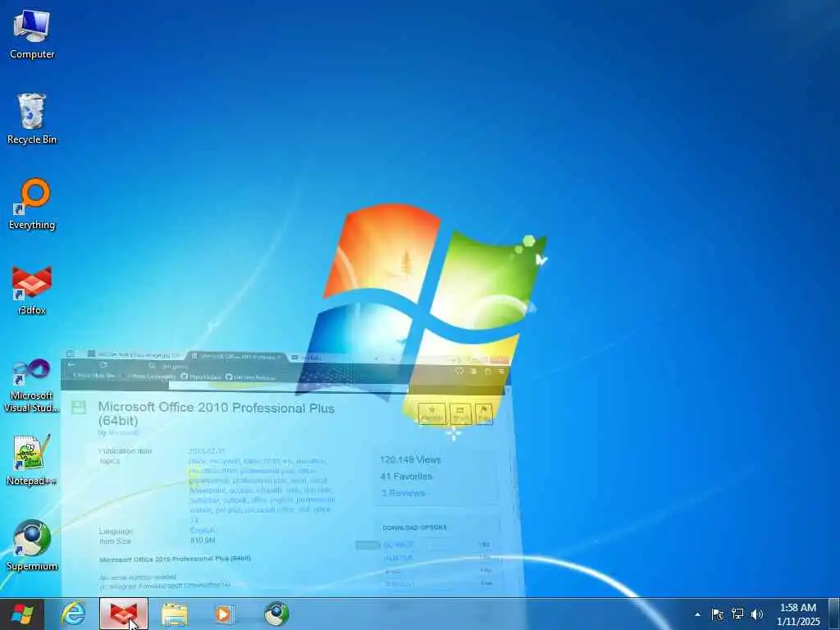Select the Microsoft Visual Studio shortcut
This screenshot has height=630, width=840.
pos(32,386)
